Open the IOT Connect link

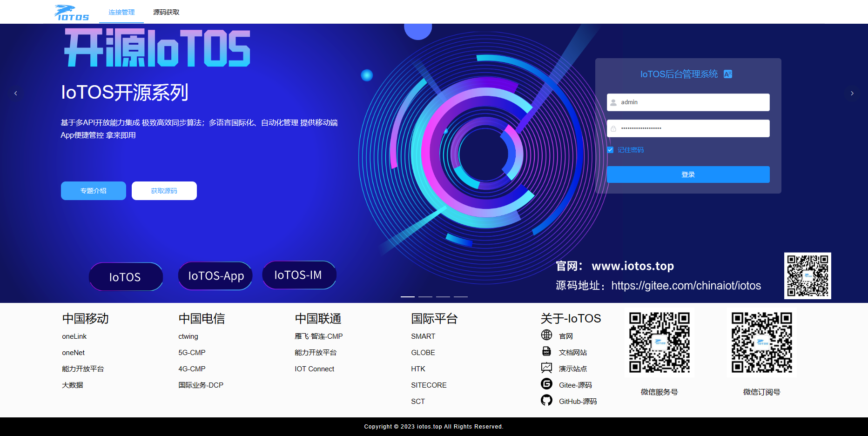(315, 369)
